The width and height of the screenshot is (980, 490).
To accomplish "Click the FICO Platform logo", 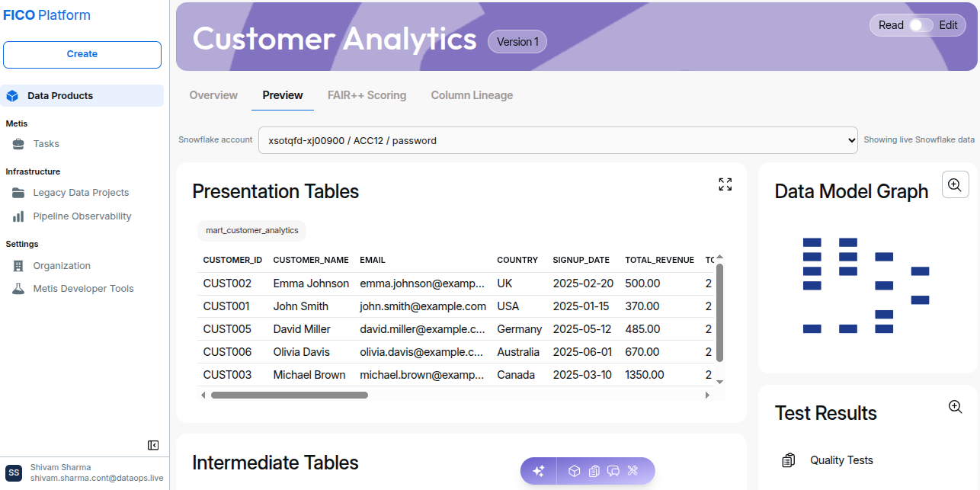I will (46, 15).
